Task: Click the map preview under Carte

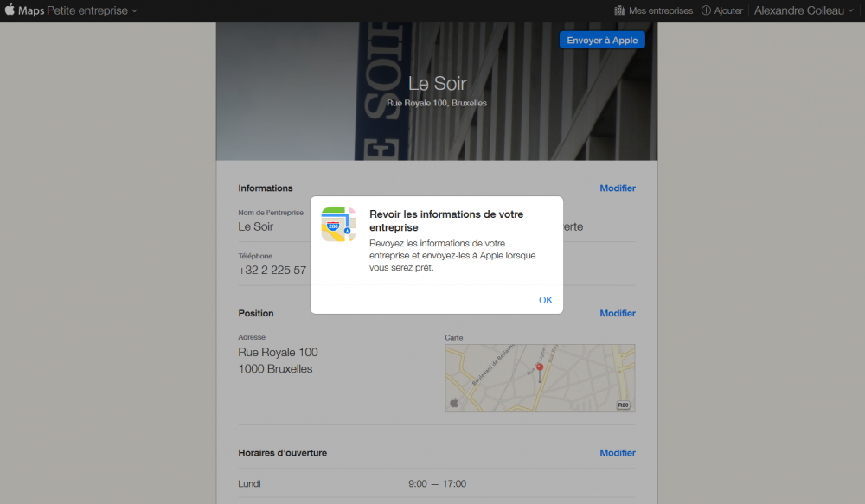Action: 540,379
